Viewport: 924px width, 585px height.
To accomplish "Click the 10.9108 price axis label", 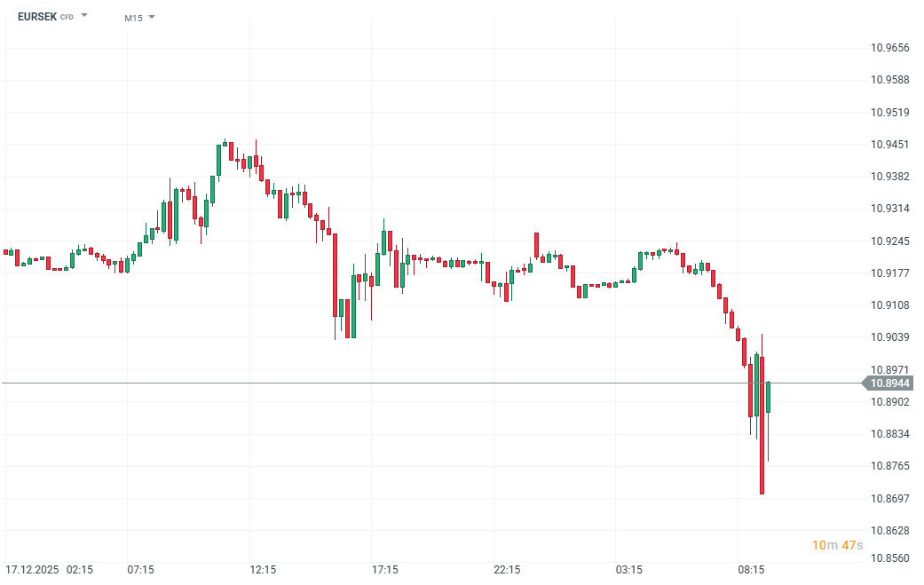I will (x=889, y=305).
